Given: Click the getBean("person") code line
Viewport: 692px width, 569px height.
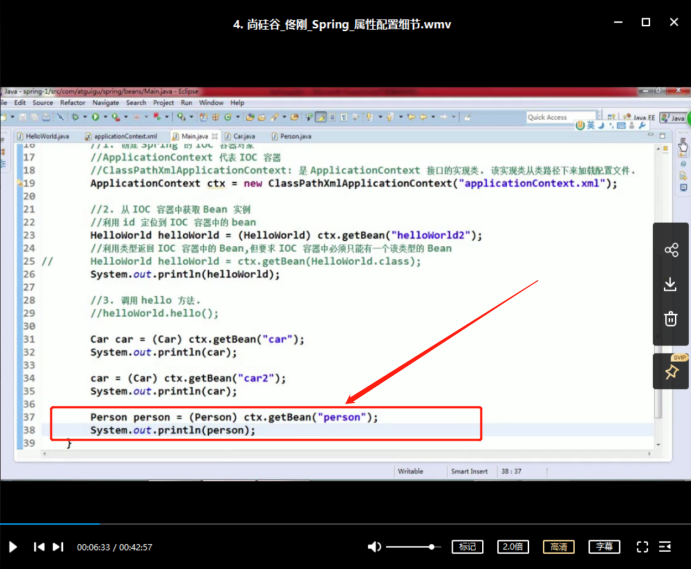Looking at the screenshot, I should pyautogui.click(x=234, y=417).
